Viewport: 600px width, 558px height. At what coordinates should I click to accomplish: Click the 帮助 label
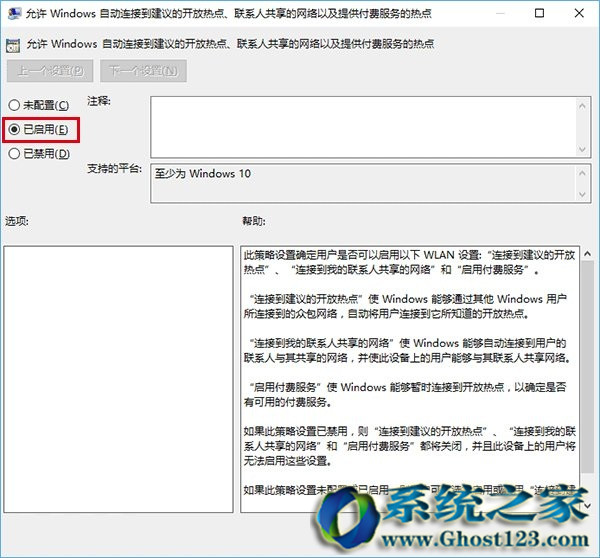(x=254, y=221)
